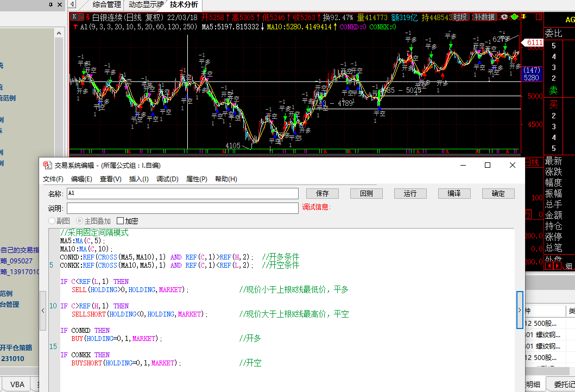The image size is (575, 392).
Task: Click the 回测 button
Action: pyautogui.click(x=367, y=194)
